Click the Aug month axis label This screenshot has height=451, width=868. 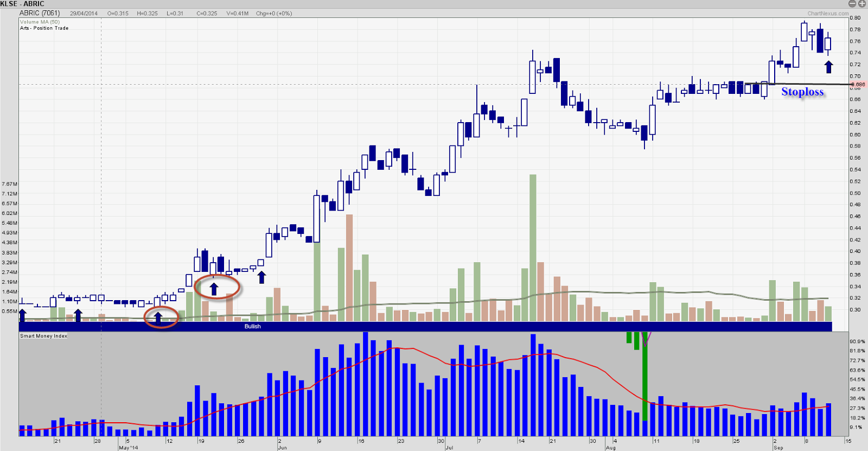pyautogui.click(x=611, y=448)
